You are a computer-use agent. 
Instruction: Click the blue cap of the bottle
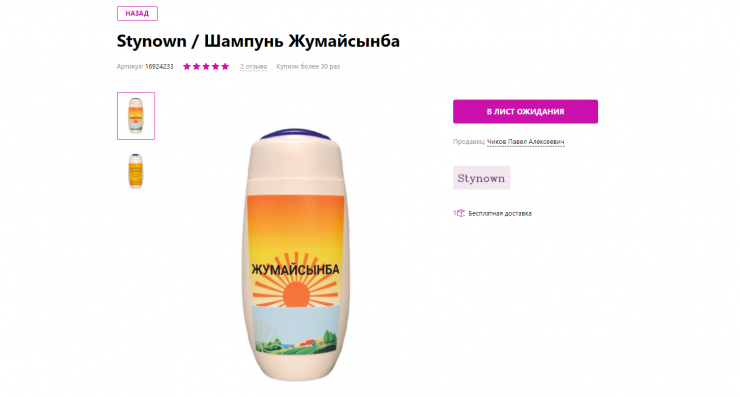click(296, 134)
